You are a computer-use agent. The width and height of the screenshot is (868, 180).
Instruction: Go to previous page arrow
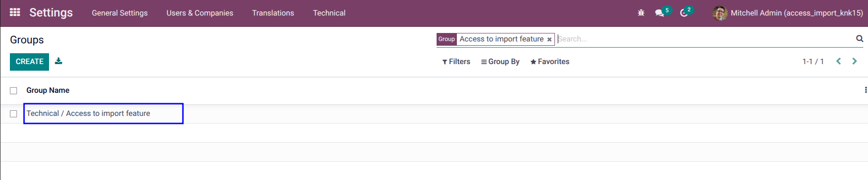[838, 61]
